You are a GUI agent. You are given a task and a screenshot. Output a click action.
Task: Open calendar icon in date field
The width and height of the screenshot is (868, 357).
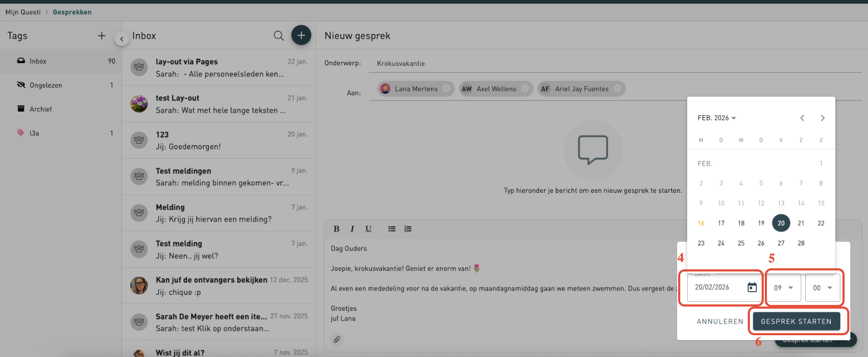pyautogui.click(x=752, y=287)
